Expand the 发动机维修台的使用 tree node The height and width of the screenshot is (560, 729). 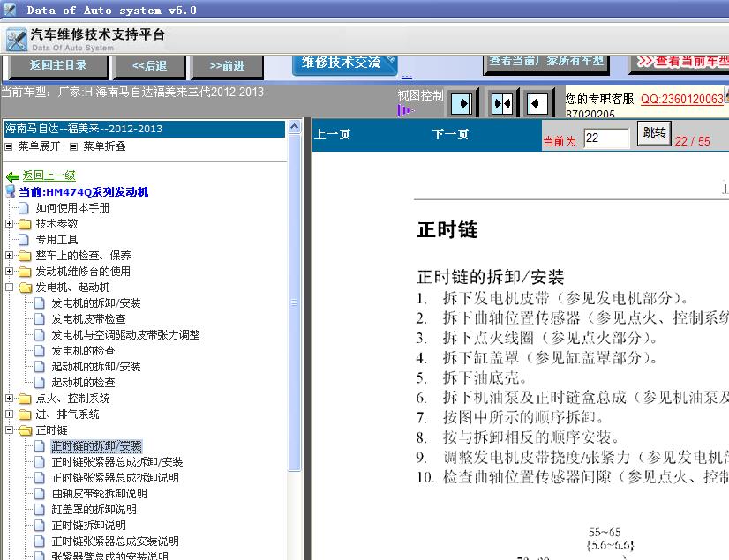[x=9, y=271]
